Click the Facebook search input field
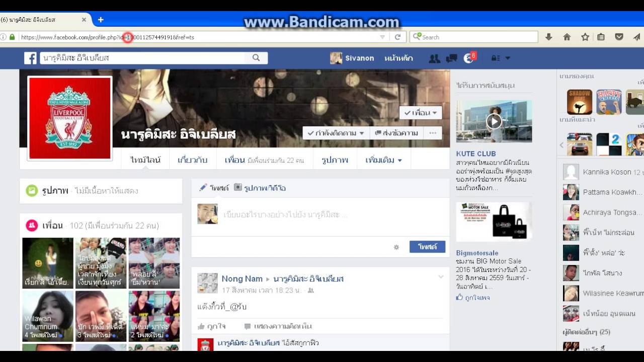This screenshot has height=362, width=644. coord(142,58)
